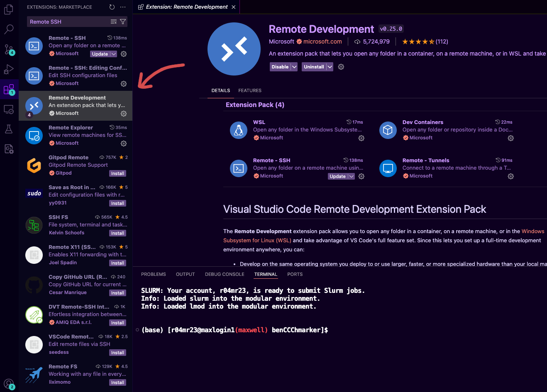Open the Dev Containers pack entry title
This screenshot has width=547, height=392.
(423, 122)
